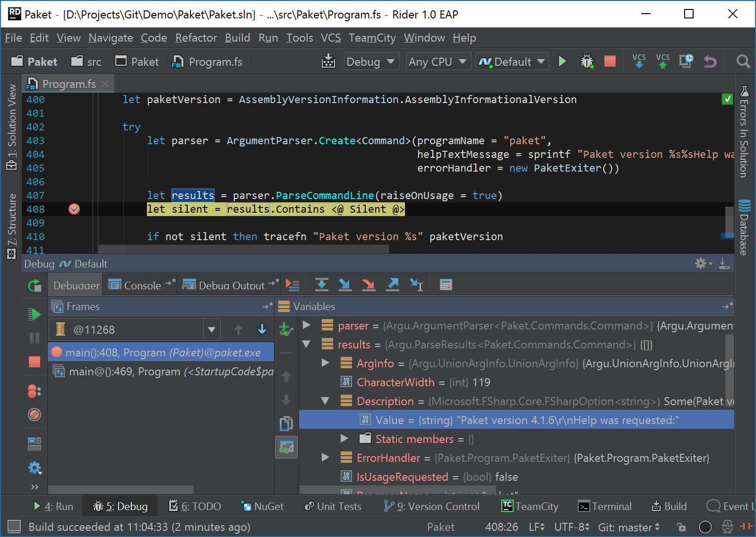Toggle the show watches glasses button
Viewport: 756px width, 537px height.
click(x=286, y=447)
